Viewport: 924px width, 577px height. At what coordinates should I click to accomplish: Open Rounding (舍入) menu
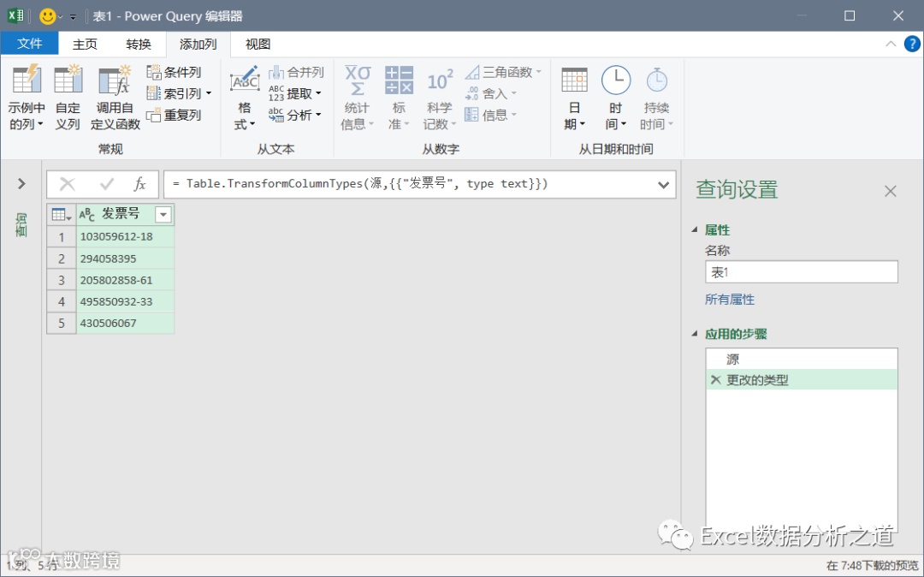491,93
